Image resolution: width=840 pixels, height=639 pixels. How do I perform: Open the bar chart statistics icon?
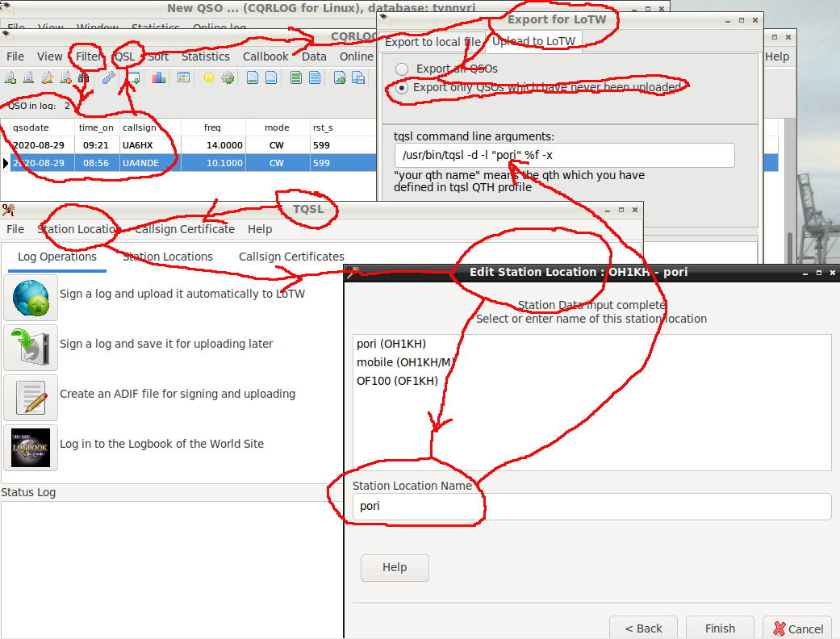[x=159, y=78]
